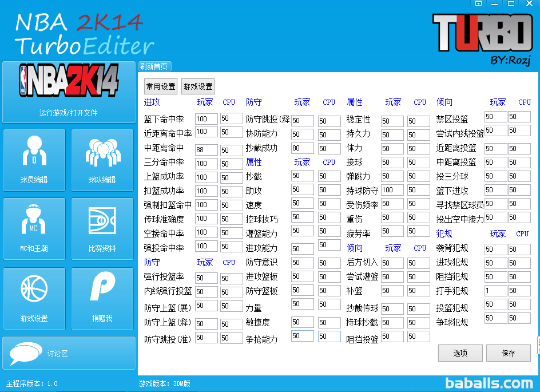
Task: Click the 游戏版本: 3DM版 status text
Action: coord(164,383)
